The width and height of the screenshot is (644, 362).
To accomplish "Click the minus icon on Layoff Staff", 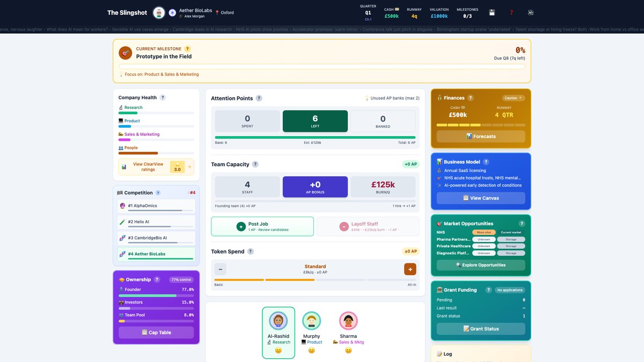I will (x=343, y=226).
